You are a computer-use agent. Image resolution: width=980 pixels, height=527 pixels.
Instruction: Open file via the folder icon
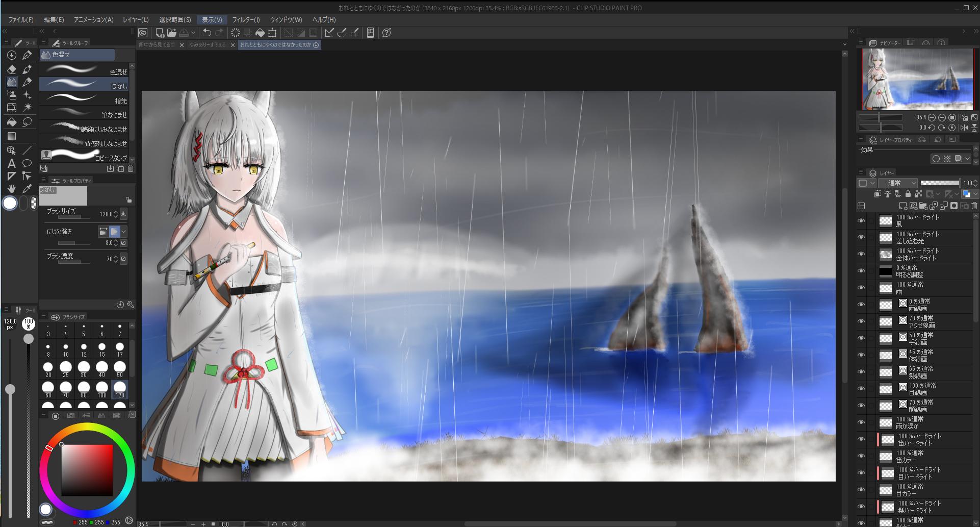(x=172, y=33)
